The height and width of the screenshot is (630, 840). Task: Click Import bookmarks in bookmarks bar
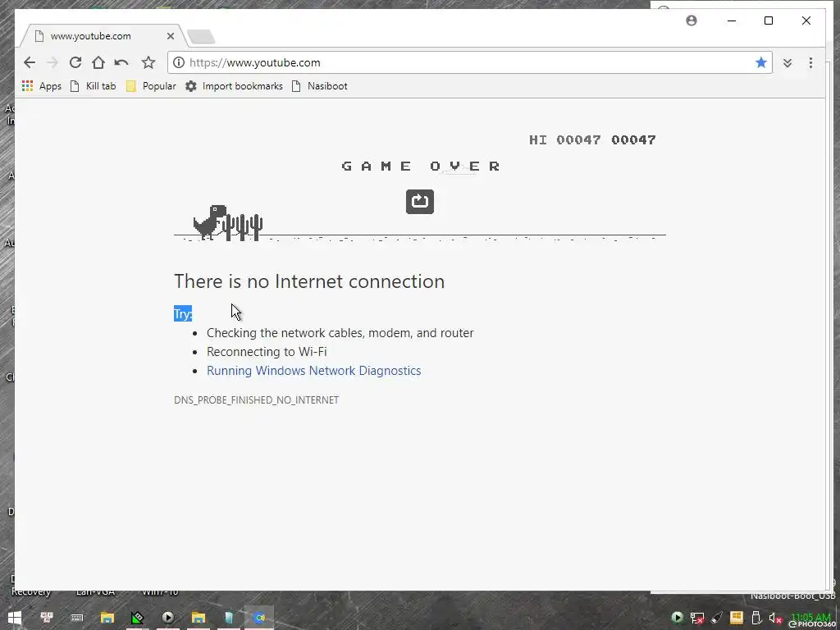click(x=234, y=86)
